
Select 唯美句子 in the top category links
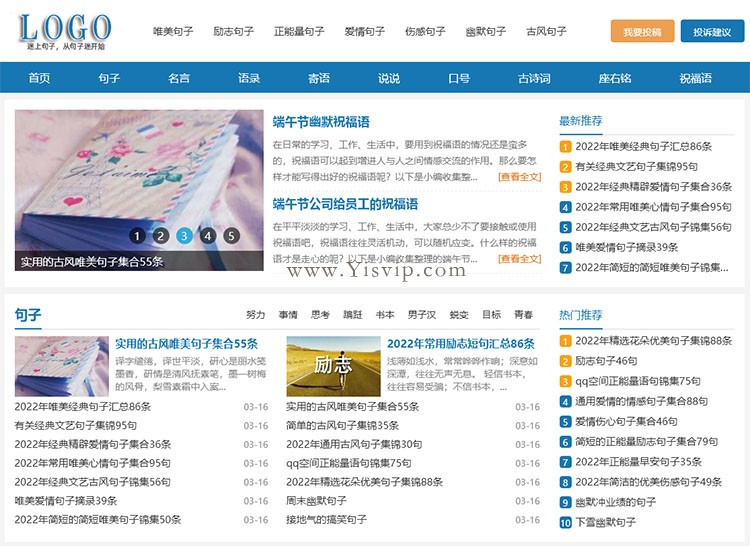point(173,32)
